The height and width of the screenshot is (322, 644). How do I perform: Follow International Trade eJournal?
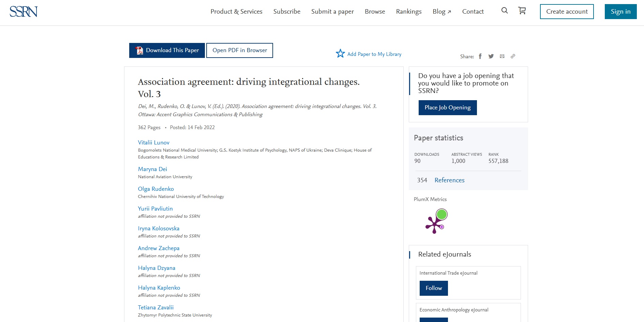434,288
